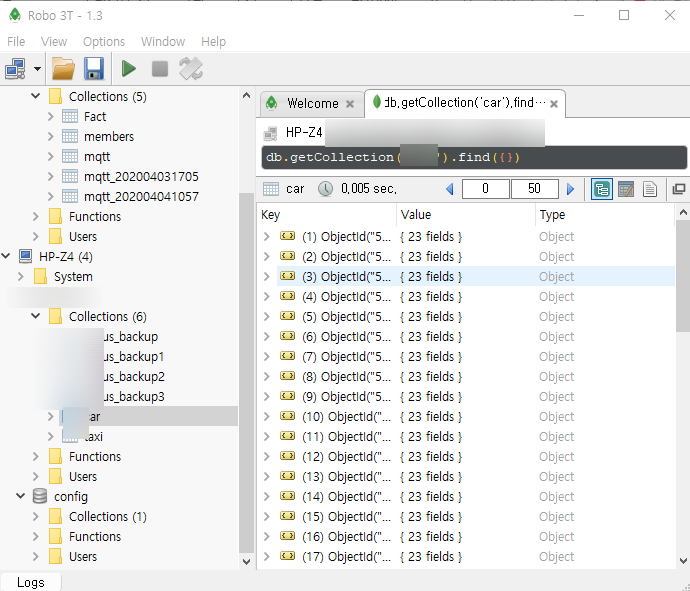The height and width of the screenshot is (591, 690).
Task: Expand the Fact collection
Action: (x=50, y=117)
